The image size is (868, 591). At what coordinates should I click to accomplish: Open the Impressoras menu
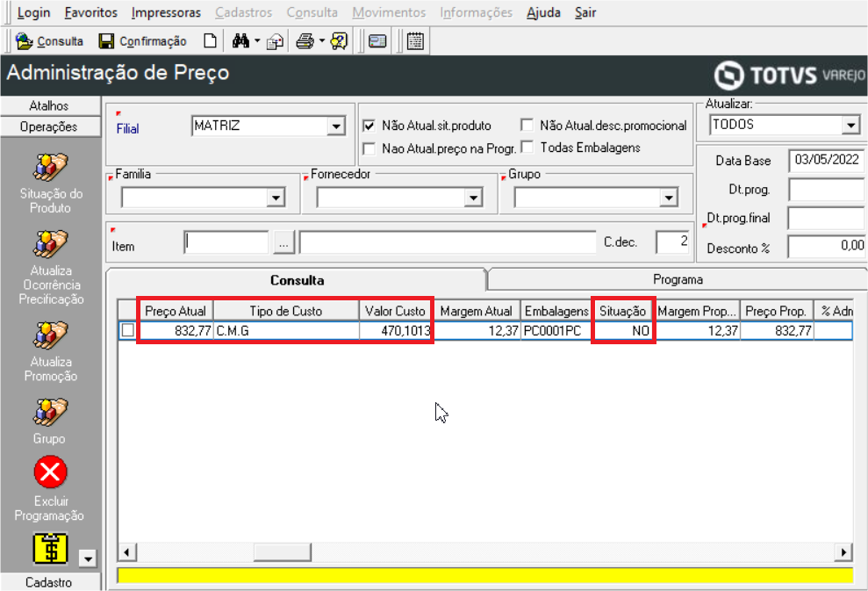[x=166, y=13]
